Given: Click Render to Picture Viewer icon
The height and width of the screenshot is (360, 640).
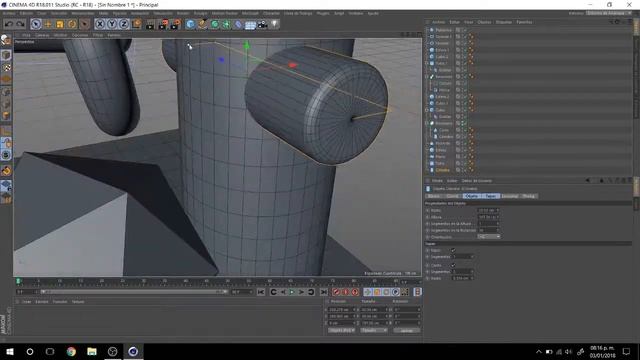Looking at the screenshot, I should coord(163,24).
